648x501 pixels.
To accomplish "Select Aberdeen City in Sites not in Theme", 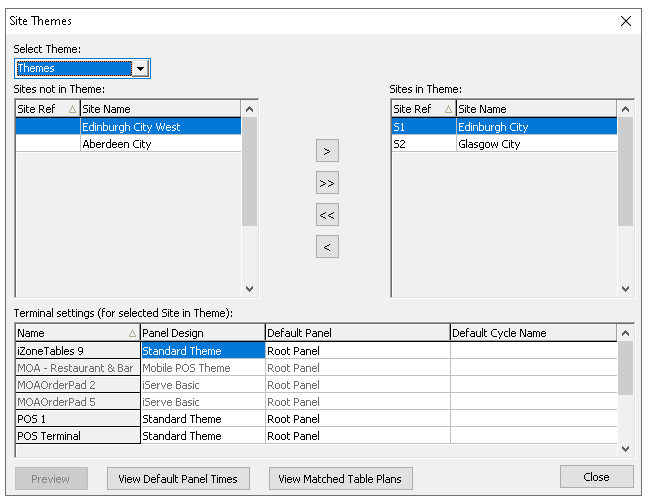I will click(160, 144).
